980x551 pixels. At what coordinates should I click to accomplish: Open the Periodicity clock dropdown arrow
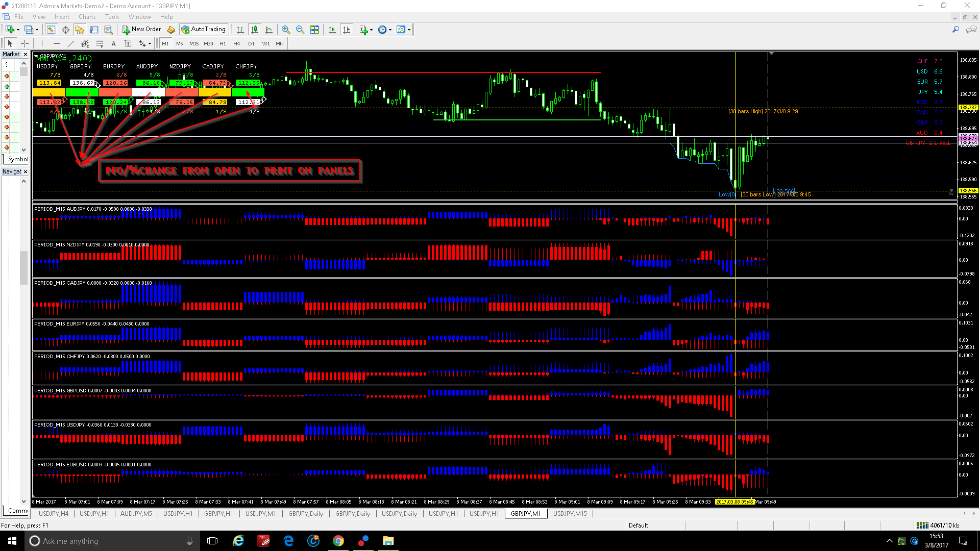(390, 30)
